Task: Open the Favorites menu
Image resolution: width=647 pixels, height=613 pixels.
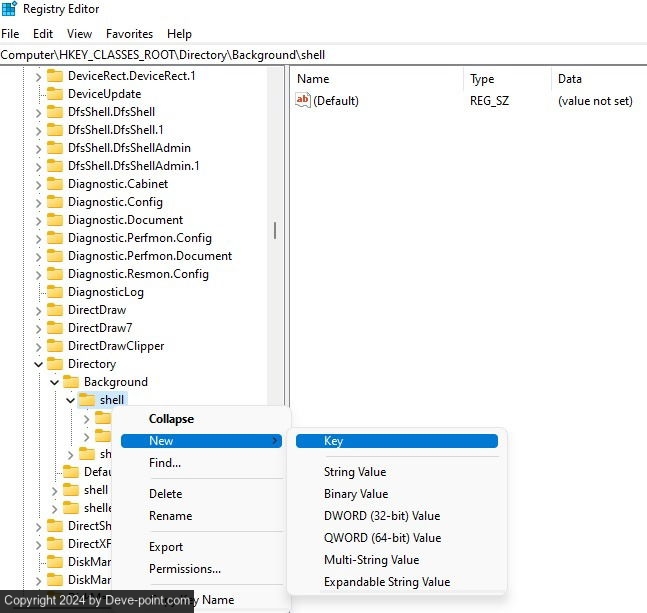Action: (129, 34)
